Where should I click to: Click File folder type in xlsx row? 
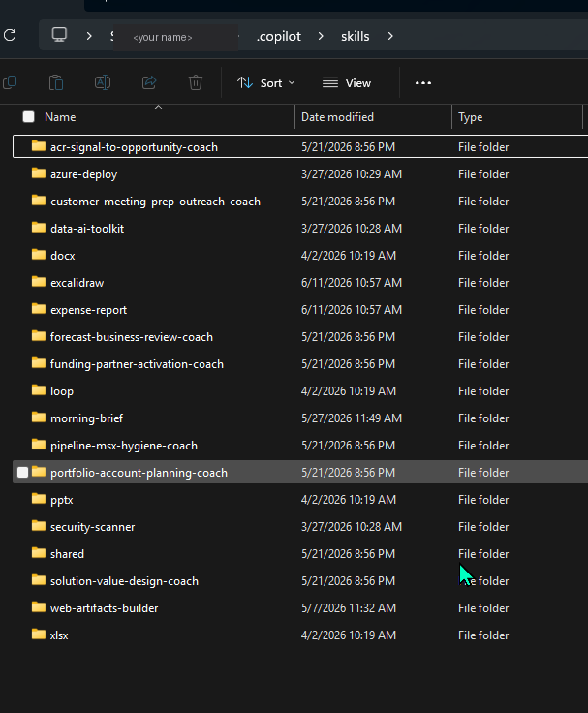(x=483, y=635)
